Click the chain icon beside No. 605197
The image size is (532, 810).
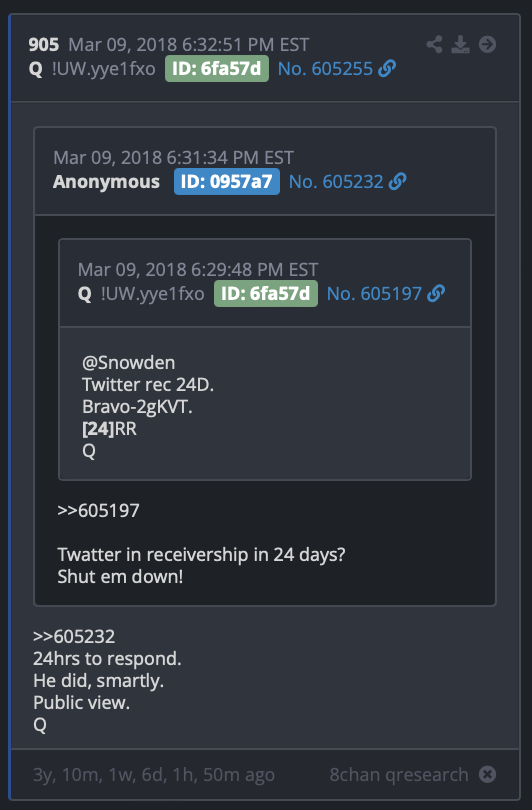pyautogui.click(x=436, y=293)
